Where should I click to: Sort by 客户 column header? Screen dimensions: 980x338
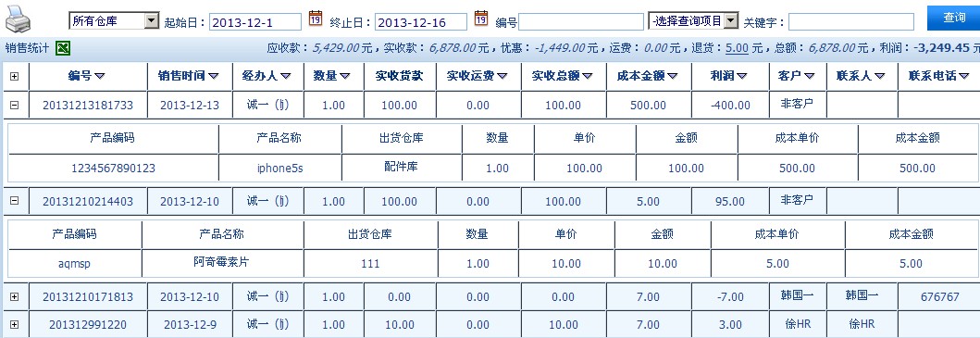click(796, 76)
